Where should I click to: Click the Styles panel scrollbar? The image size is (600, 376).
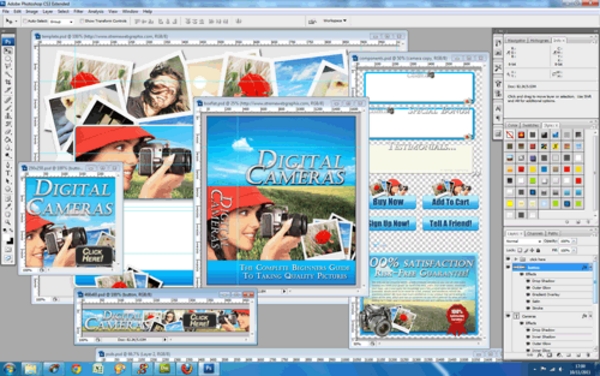[x=595, y=173]
